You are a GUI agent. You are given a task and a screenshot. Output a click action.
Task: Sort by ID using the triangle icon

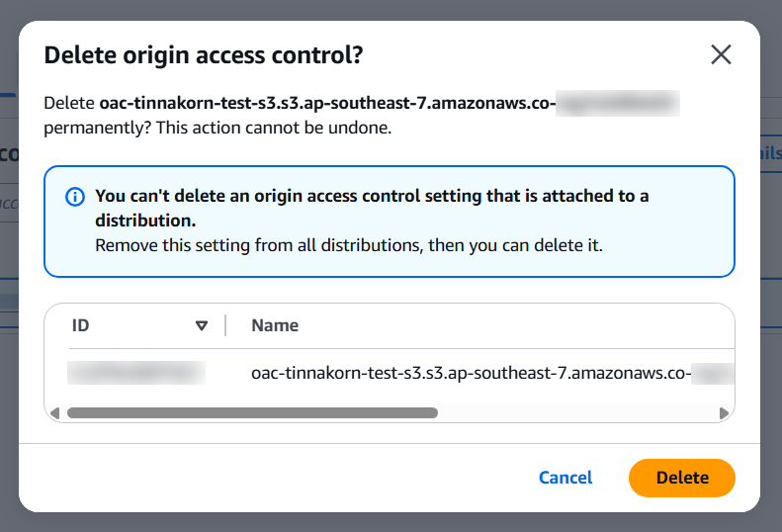[x=202, y=325]
